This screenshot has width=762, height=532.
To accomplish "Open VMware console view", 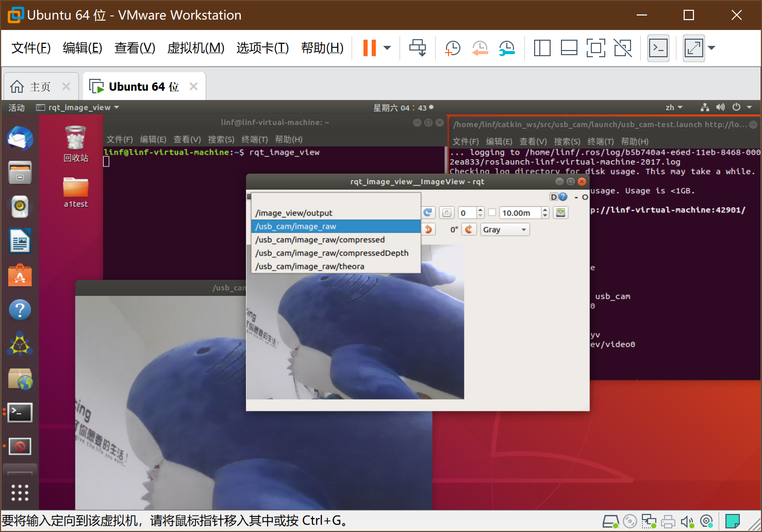I will click(658, 48).
